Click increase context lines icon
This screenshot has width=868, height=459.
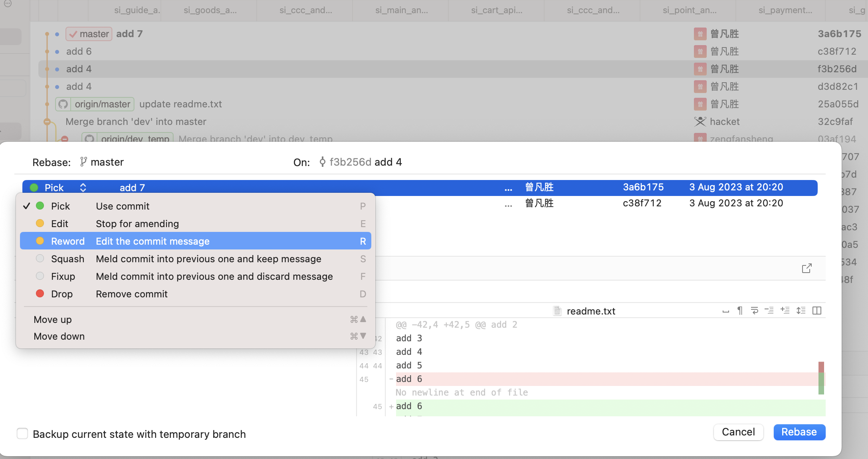coord(785,311)
